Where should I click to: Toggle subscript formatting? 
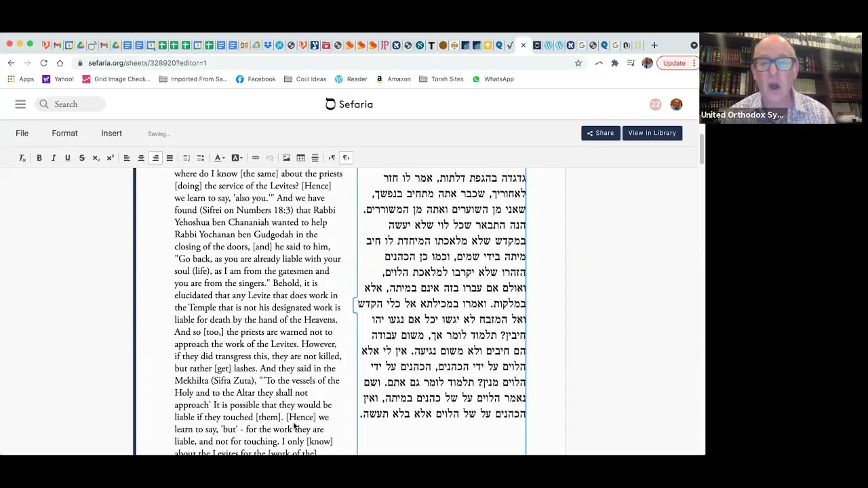tap(96, 158)
